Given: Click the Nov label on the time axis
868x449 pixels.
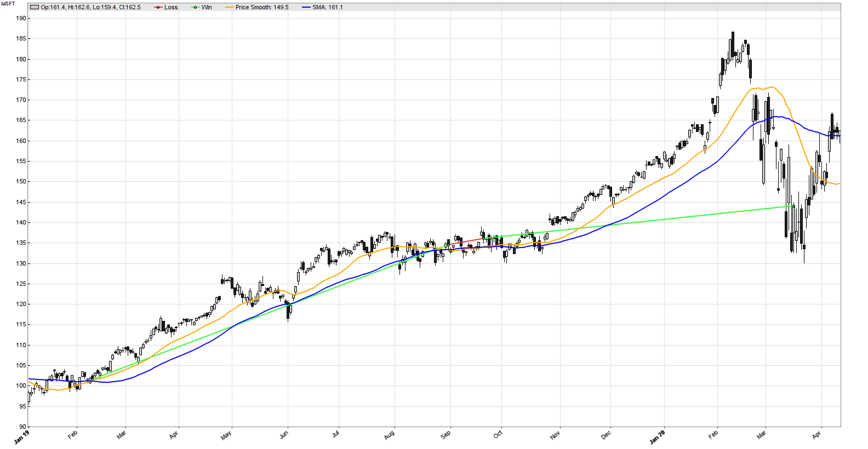Looking at the screenshot, I should pyautogui.click(x=555, y=435).
